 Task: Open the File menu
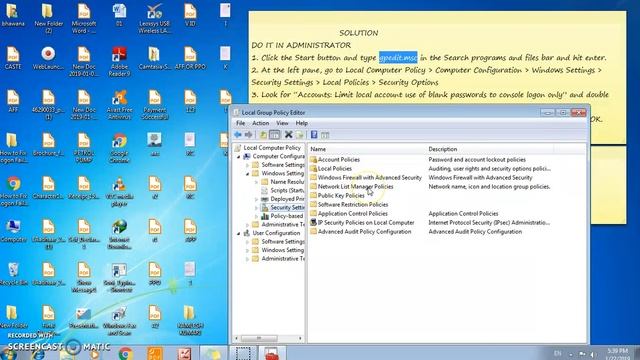(241, 123)
